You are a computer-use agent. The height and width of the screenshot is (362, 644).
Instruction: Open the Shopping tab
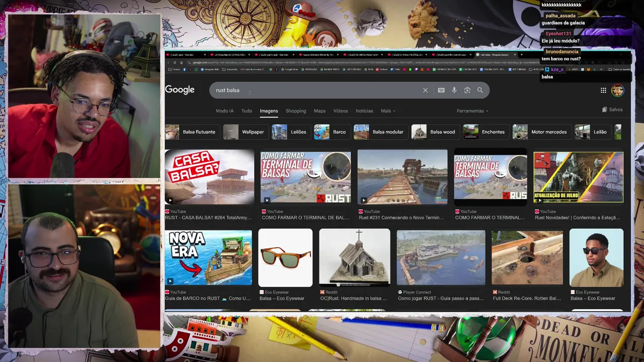[x=296, y=111]
